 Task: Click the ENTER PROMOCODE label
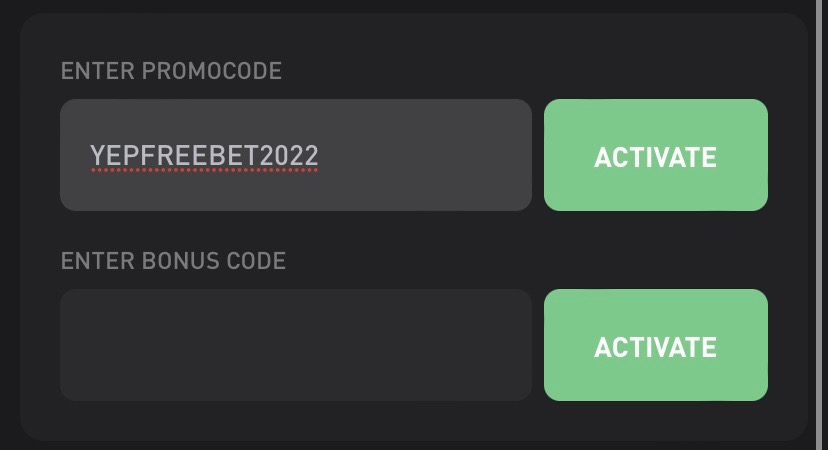[x=171, y=71]
